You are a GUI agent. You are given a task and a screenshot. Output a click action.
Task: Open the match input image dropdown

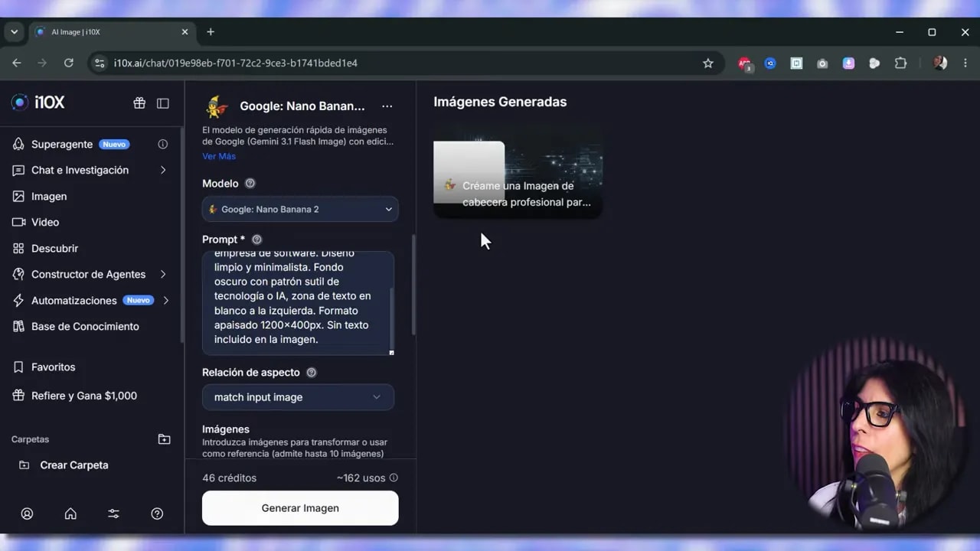coord(298,397)
